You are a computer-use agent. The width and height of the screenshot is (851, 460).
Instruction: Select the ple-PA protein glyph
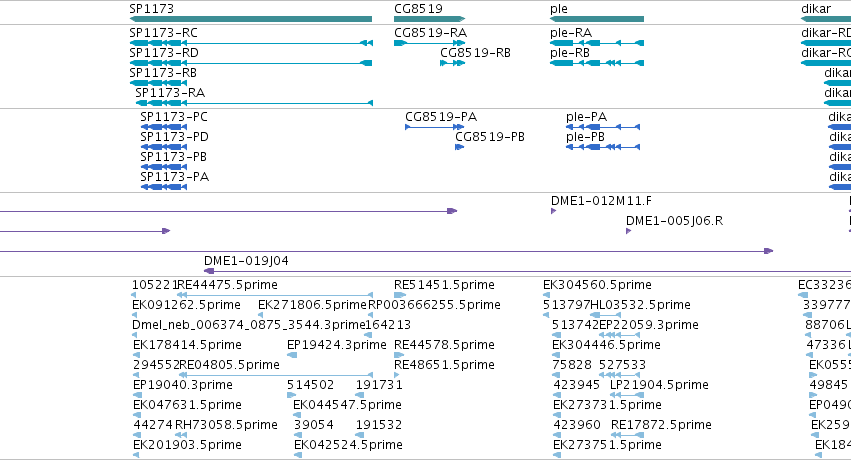pyautogui.click(x=603, y=127)
